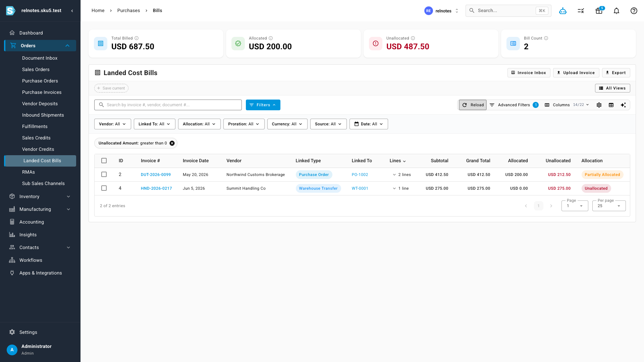Viewport: 644px width, 362px height.
Task: Click the AI sparkle icon in toolbar
Action: coord(623,105)
